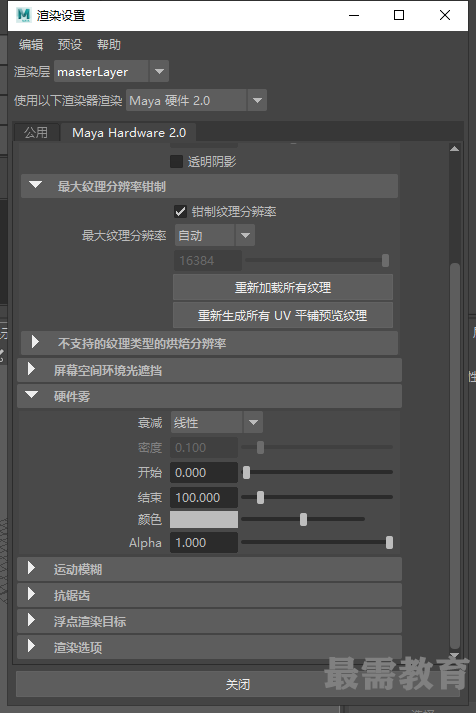The image size is (476, 713).
Task: Expand the 屏幕空间环境光遮挡 section
Action: (x=209, y=370)
